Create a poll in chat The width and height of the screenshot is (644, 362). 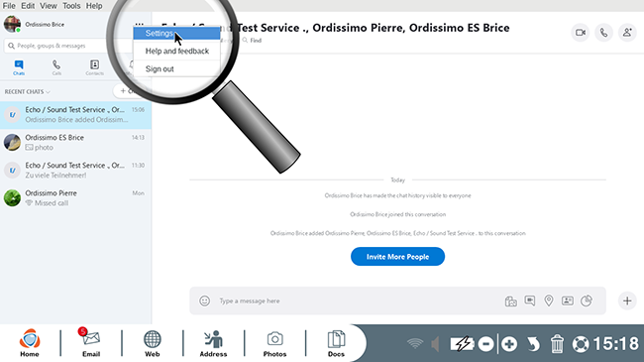pyautogui.click(x=587, y=301)
